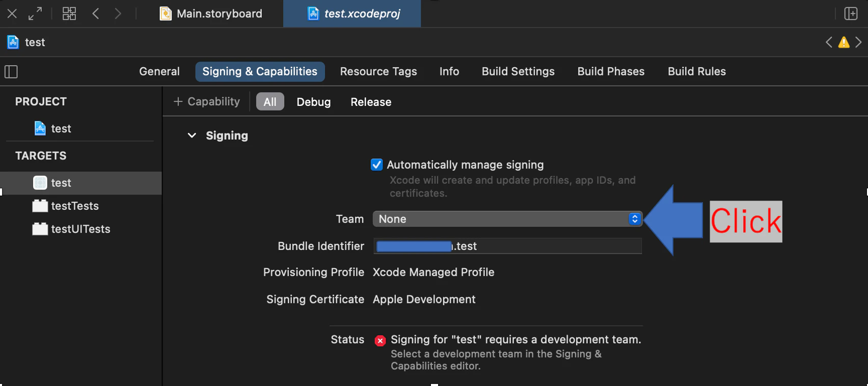
Task: Expand editor to full screen arrows icon
Action: [x=35, y=14]
